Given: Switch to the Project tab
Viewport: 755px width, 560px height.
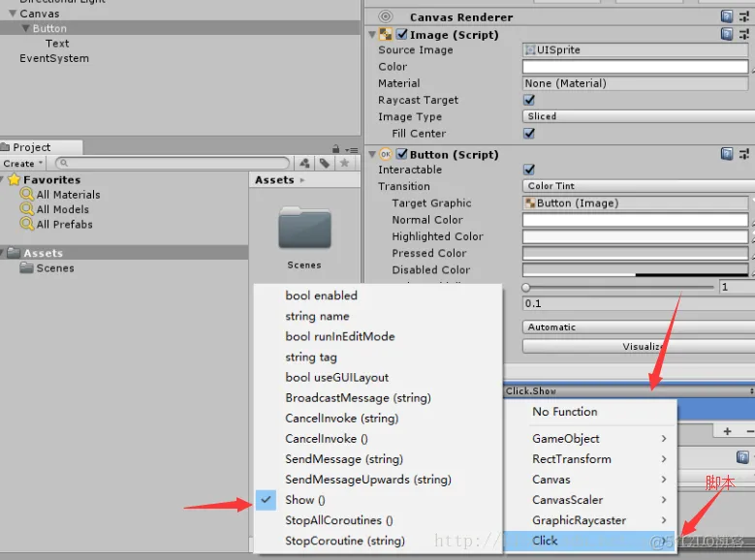Looking at the screenshot, I should (41, 147).
